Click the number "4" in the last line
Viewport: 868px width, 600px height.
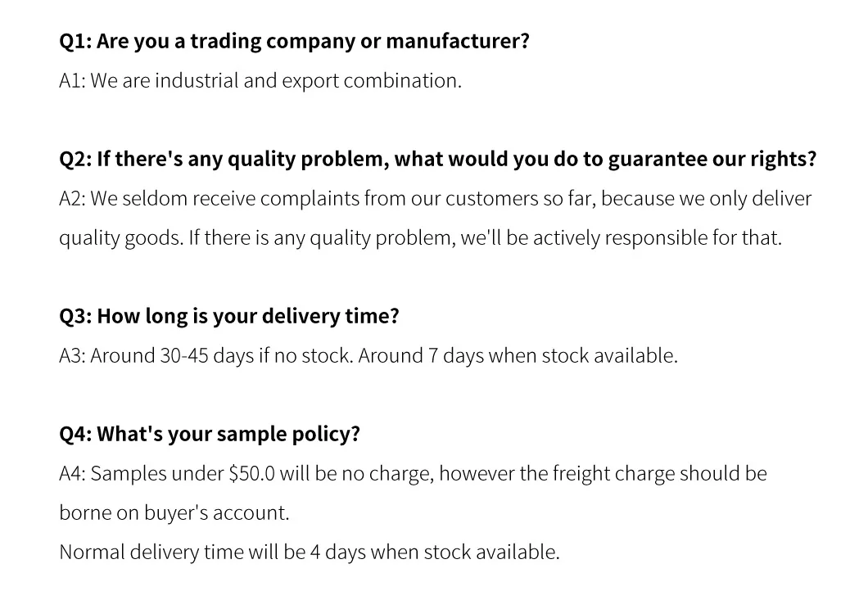[x=314, y=553]
